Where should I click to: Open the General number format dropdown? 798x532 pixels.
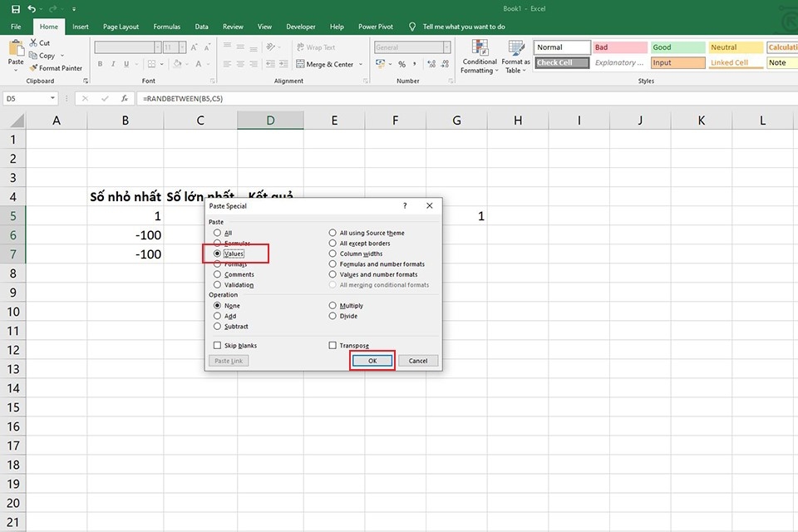pos(446,47)
